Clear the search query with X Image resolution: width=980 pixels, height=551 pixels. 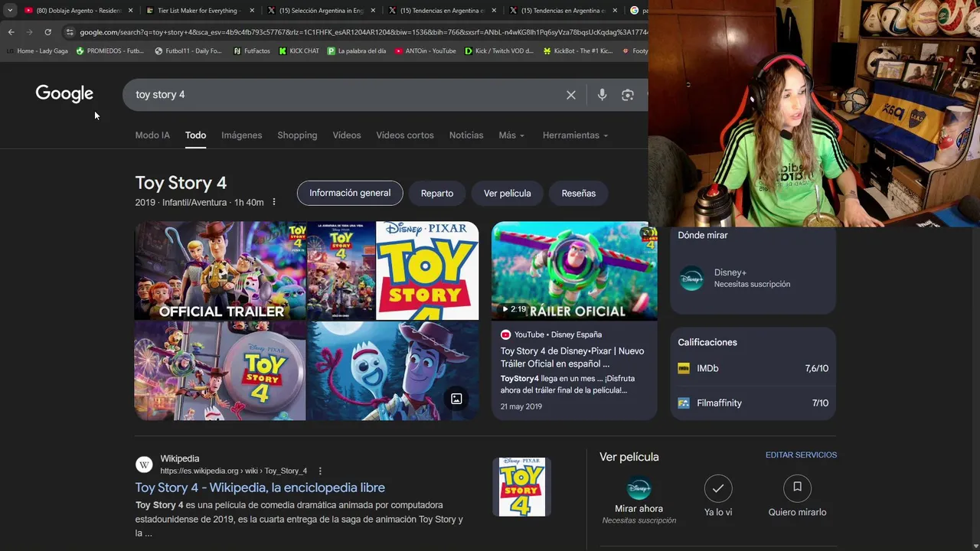(x=571, y=95)
